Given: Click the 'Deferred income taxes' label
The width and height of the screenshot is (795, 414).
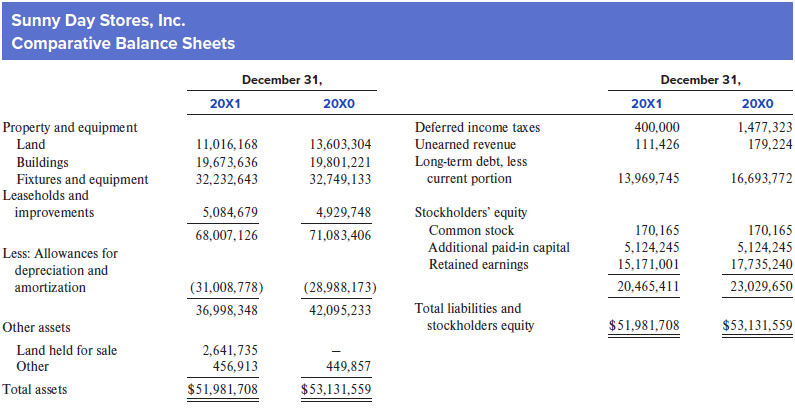Looking at the screenshot, I should [478, 127].
